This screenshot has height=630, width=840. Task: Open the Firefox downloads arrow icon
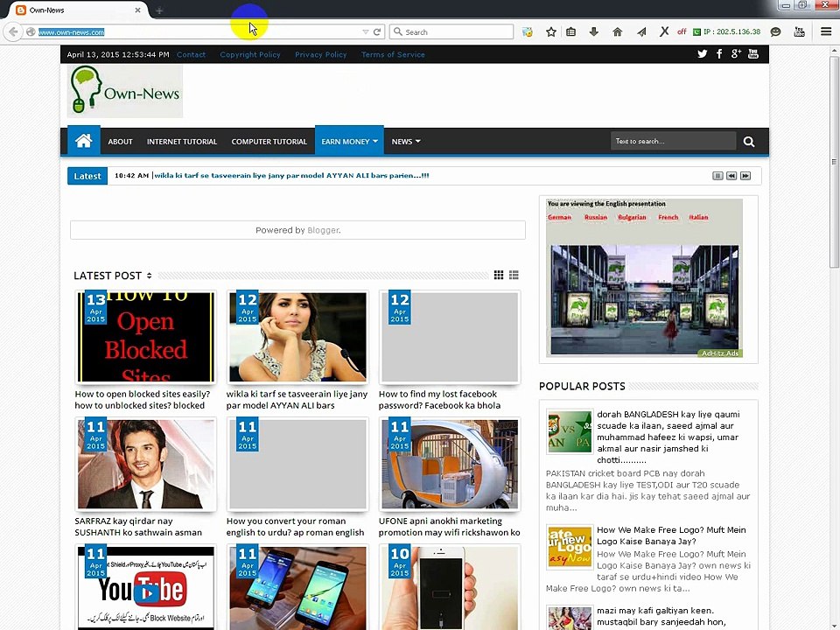click(x=594, y=31)
